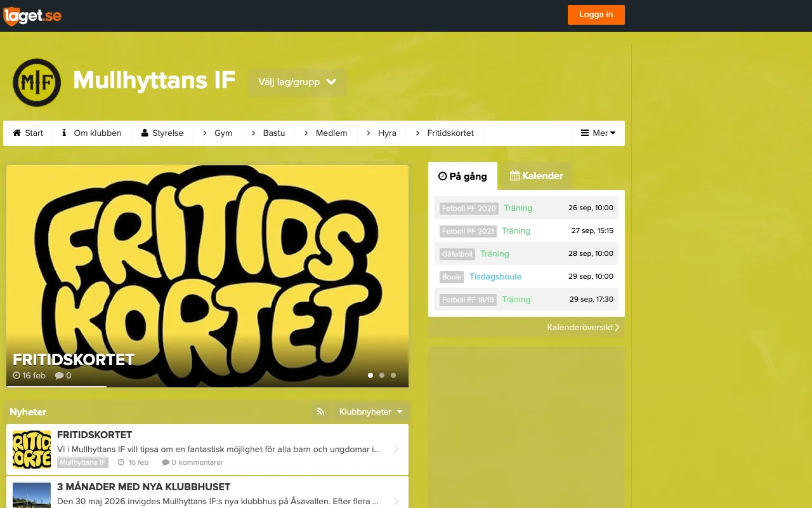Click the Mullhyttans IF tag under FRITIDSKORTET
This screenshot has width=812, height=508.
83,463
